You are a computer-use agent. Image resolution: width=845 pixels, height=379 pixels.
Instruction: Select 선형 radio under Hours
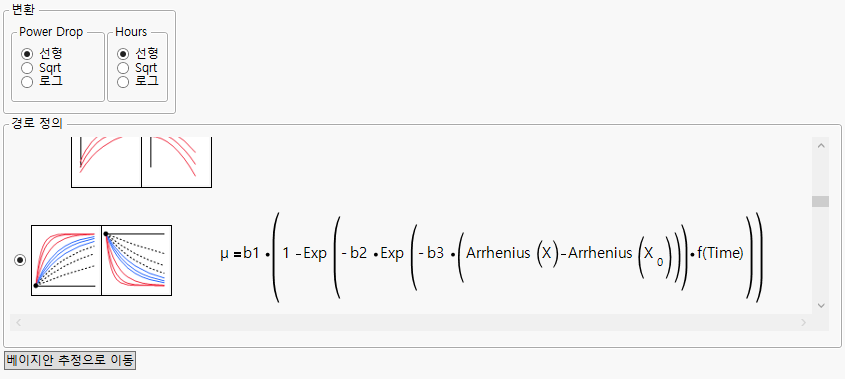(138, 53)
